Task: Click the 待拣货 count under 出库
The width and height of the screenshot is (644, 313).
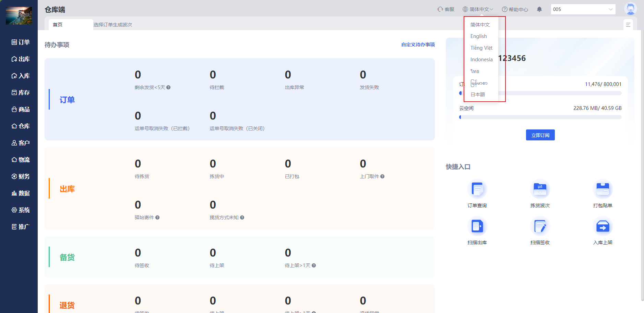Action: [138, 164]
